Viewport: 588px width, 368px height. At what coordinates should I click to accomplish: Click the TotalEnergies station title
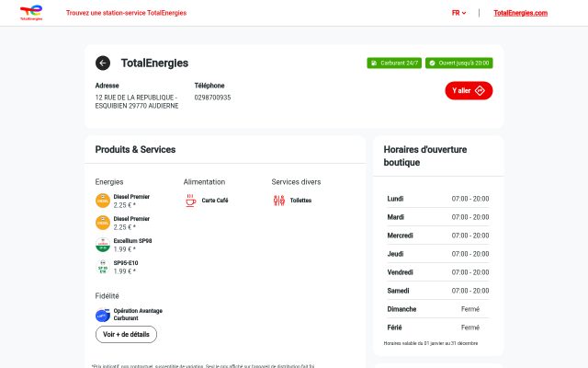click(x=154, y=63)
